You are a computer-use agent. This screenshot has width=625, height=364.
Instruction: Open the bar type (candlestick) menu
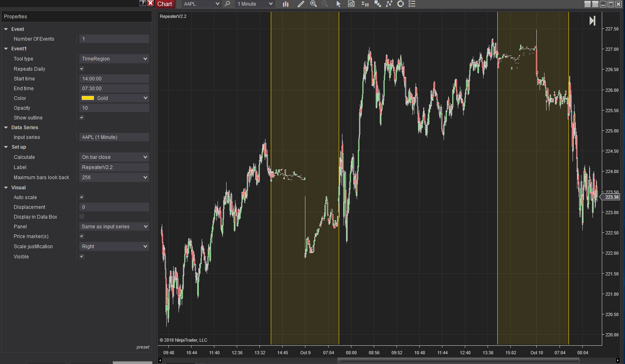point(286,4)
